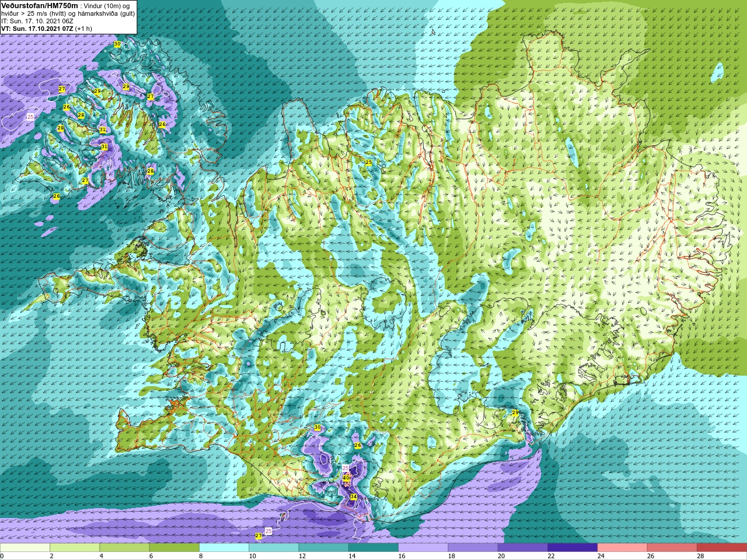This screenshot has width=747, height=560.
Task: Pick the light yellow-green 2–4 m/s swatch
Action: tap(75, 548)
